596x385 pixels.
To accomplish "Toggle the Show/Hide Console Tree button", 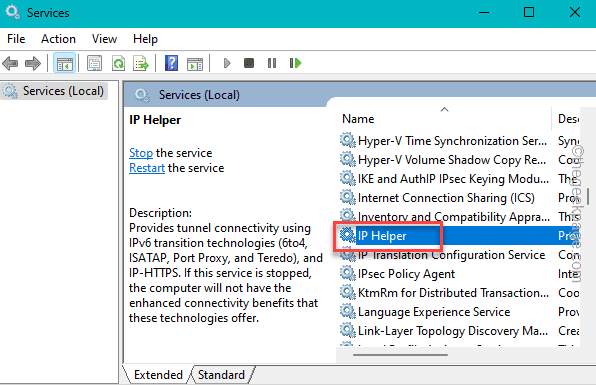I will (64, 63).
